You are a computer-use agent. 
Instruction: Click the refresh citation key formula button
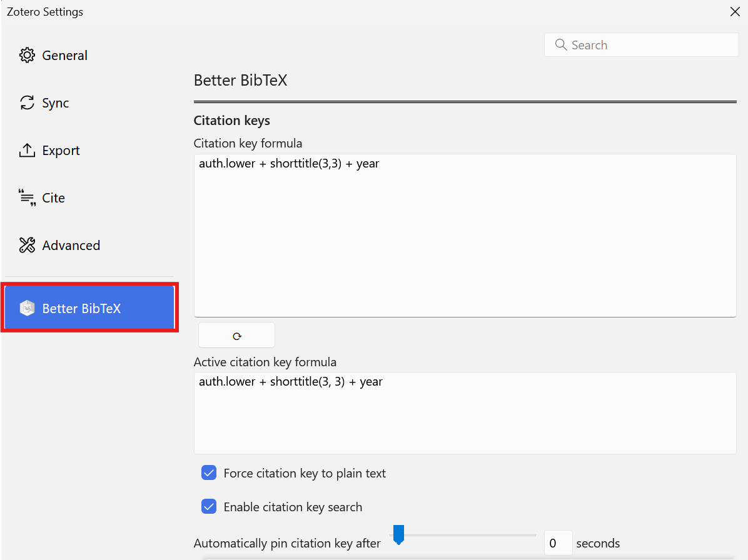pyautogui.click(x=236, y=336)
